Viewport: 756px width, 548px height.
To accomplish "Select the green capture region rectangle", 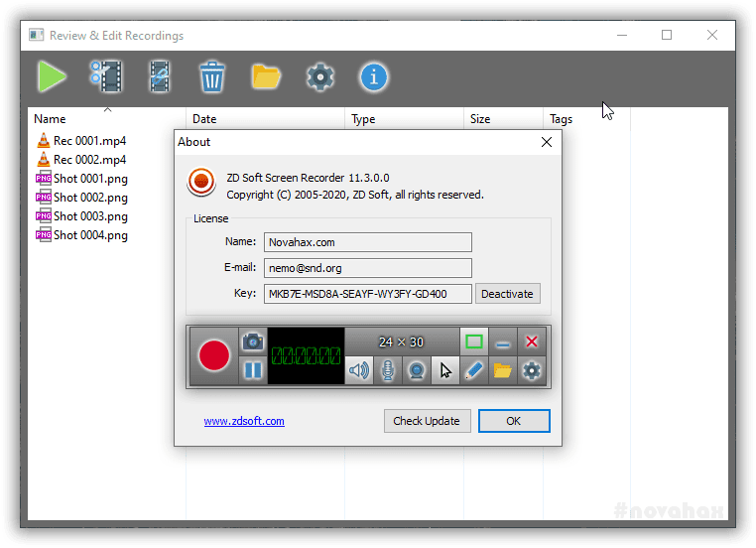I will tap(474, 342).
